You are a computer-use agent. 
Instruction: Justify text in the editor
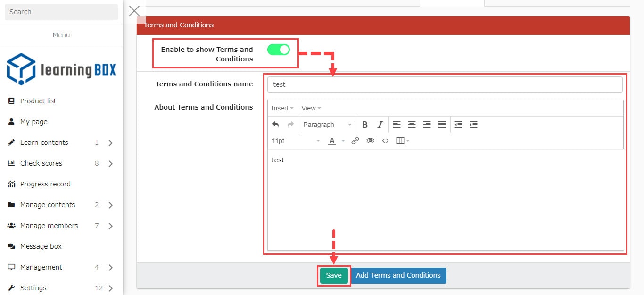tap(442, 125)
